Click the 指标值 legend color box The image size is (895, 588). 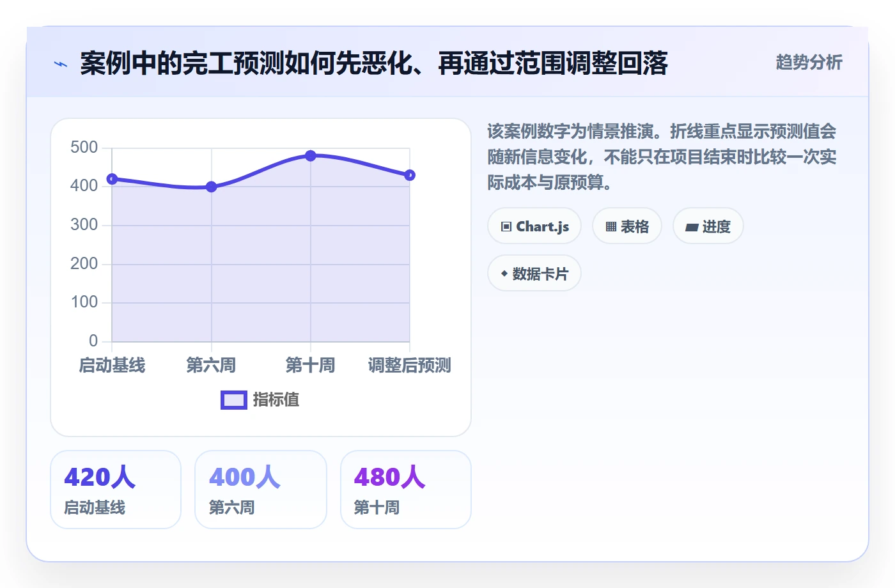234,399
